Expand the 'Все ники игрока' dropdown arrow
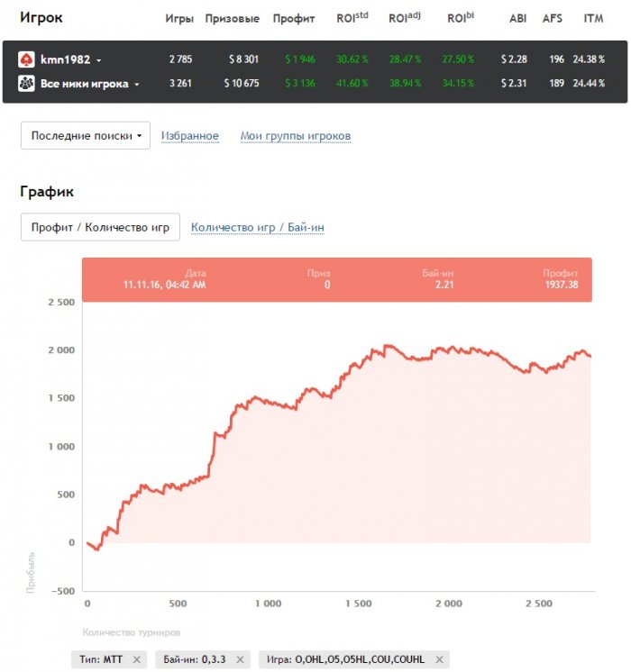This screenshot has height=672, width=631. click(137, 85)
